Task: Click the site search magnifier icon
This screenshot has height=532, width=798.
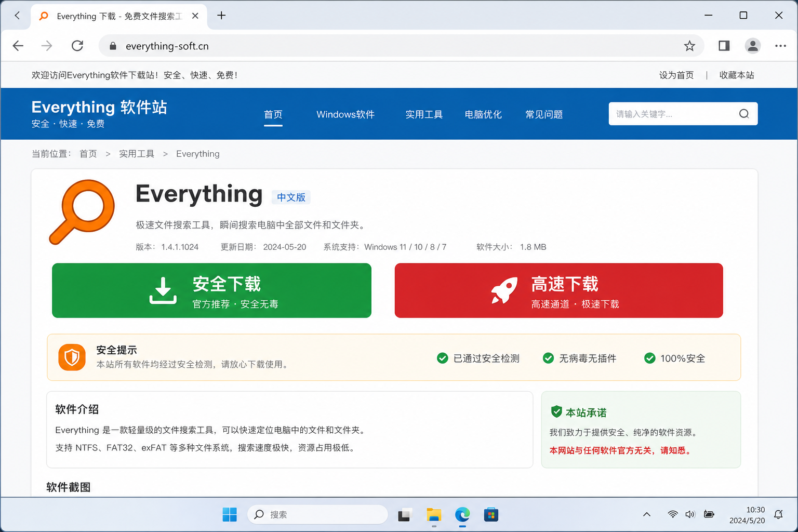Action: (x=744, y=114)
